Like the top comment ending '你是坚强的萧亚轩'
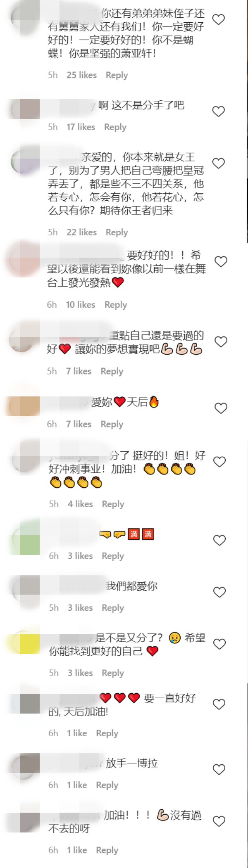 218,19
